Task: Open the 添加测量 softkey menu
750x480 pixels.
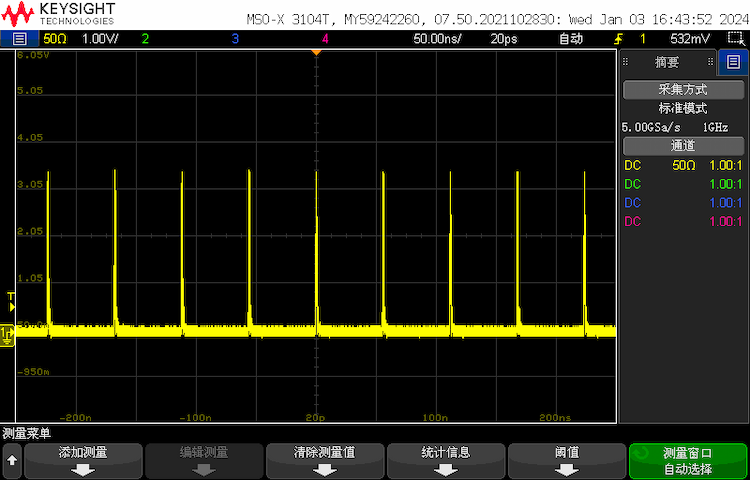Action: point(83,460)
